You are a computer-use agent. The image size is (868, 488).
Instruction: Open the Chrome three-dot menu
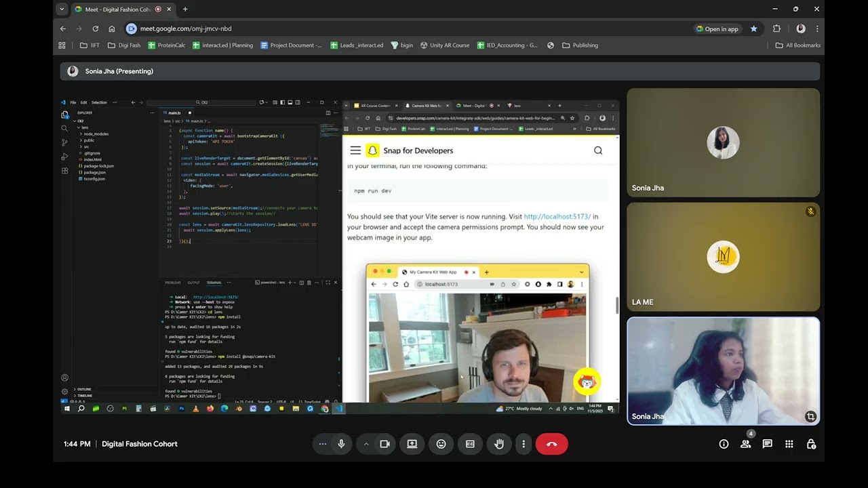coord(817,28)
